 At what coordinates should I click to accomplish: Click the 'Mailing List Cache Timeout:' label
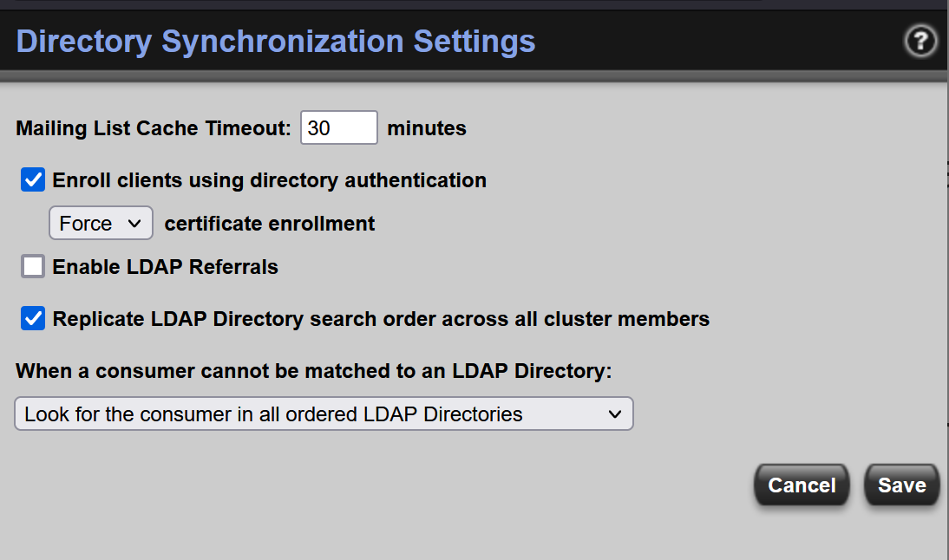pyautogui.click(x=154, y=128)
